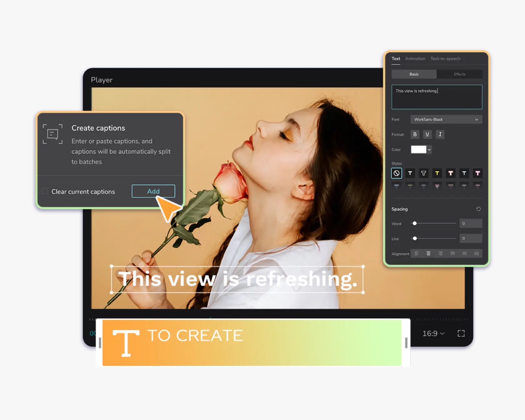This screenshot has width=525, height=420.
Task: Switch to the Animation tab
Action: click(415, 59)
